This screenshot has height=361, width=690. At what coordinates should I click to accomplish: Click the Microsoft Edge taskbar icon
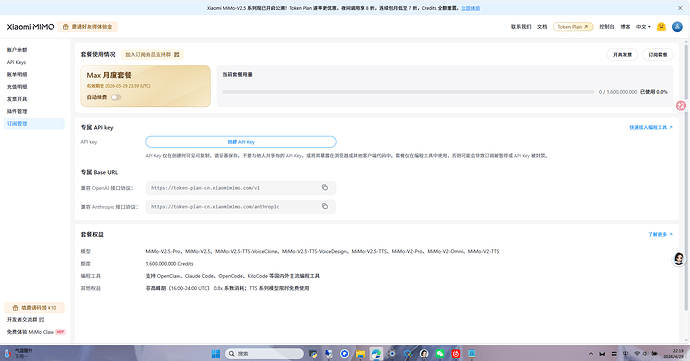[376, 354]
